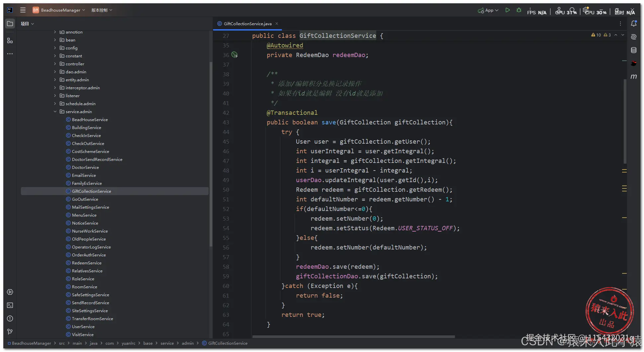The image size is (644, 352).
Task: Open the BeadhouseManager project dropdown
Action: [59, 10]
